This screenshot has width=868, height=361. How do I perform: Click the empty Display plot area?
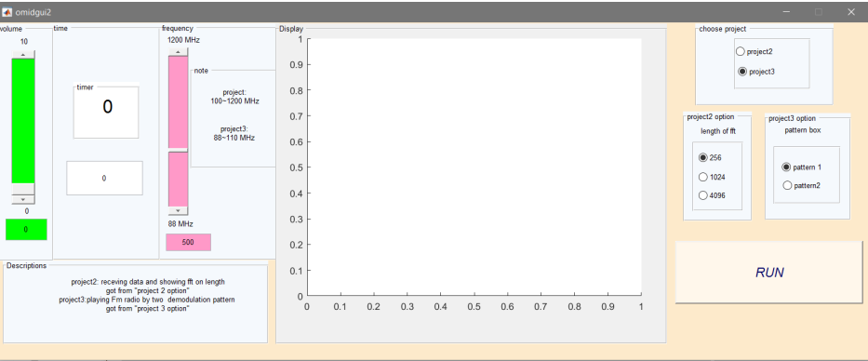coord(474,167)
